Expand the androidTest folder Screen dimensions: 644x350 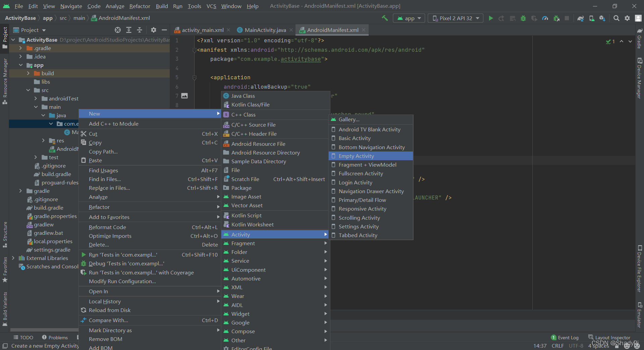click(x=36, y=98)
